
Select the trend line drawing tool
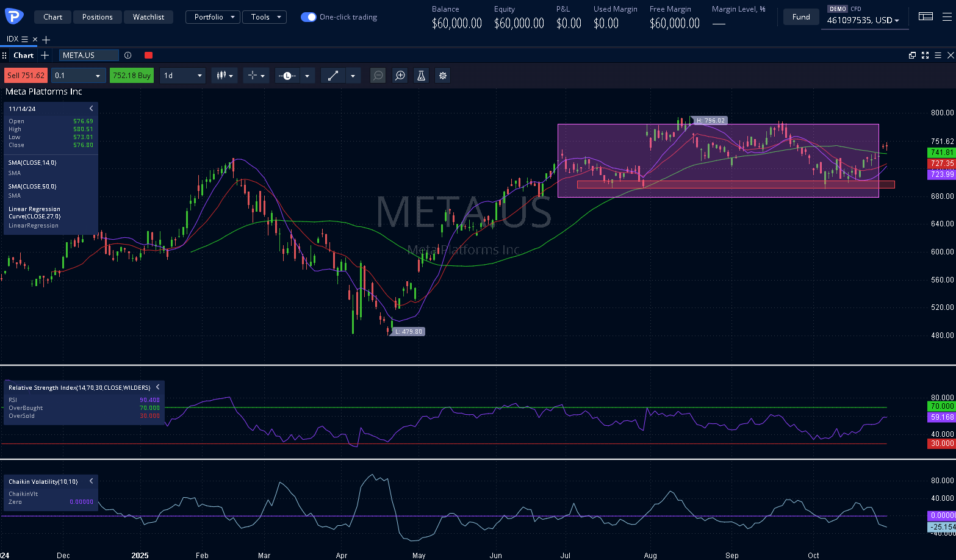[333, 76]
